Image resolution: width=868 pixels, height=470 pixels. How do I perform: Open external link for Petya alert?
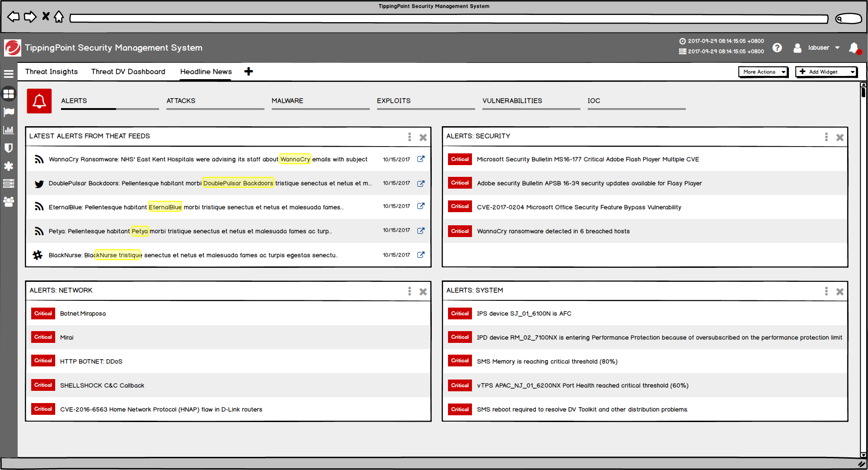(421, 230)
